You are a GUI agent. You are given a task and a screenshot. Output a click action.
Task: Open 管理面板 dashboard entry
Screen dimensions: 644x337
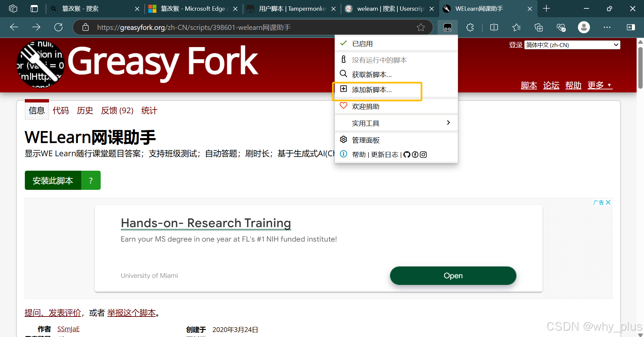(396, 140)
